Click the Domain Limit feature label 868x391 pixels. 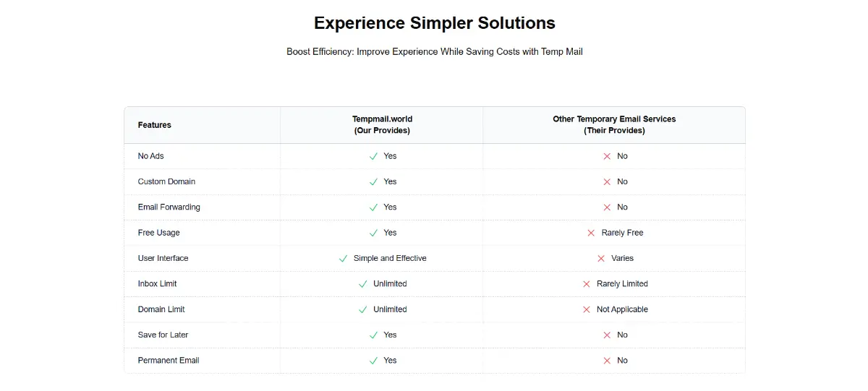coord(161,309)
